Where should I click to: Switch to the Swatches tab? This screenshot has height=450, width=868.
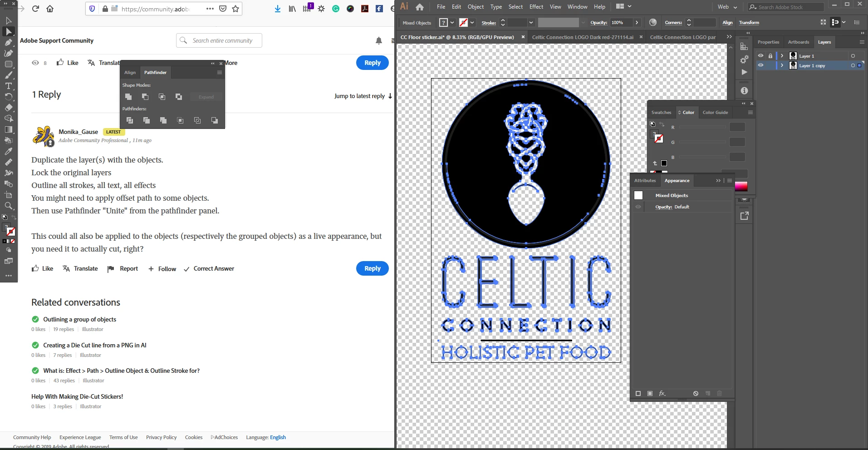pos(661,112)
